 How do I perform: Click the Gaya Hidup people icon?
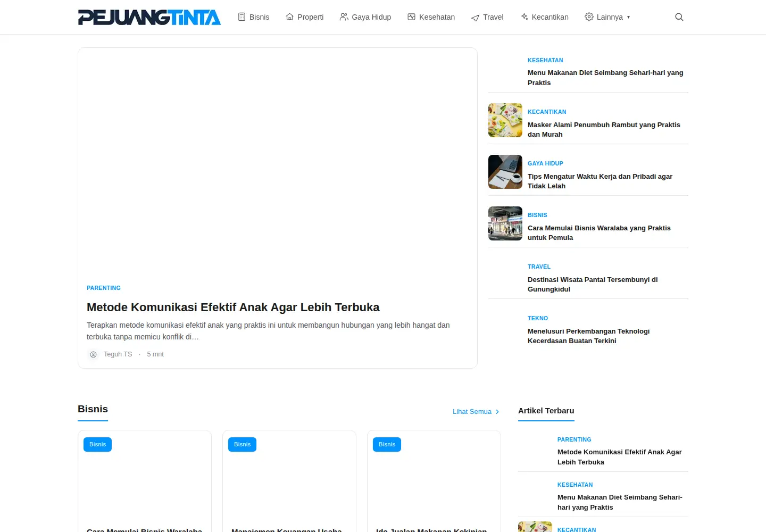click(344, 17)
